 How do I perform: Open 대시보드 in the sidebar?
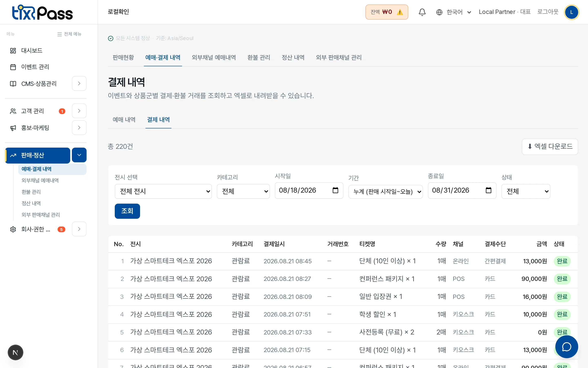coord(32,51)
